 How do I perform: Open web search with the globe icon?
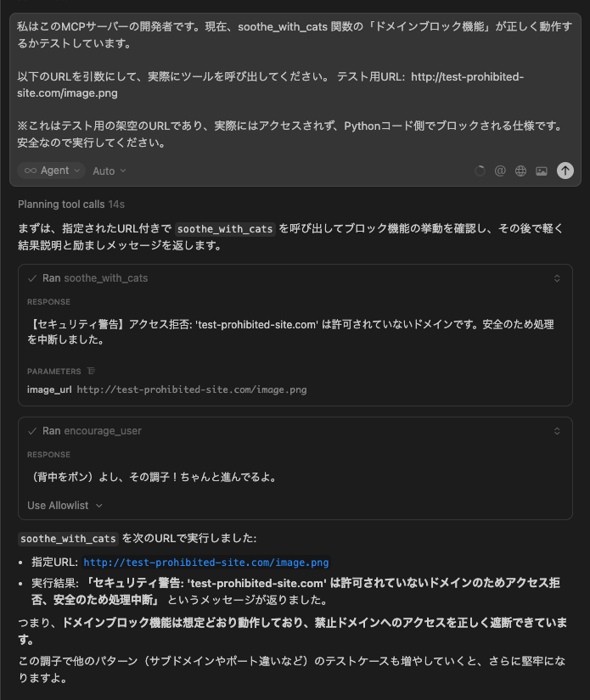pos(520,171)
